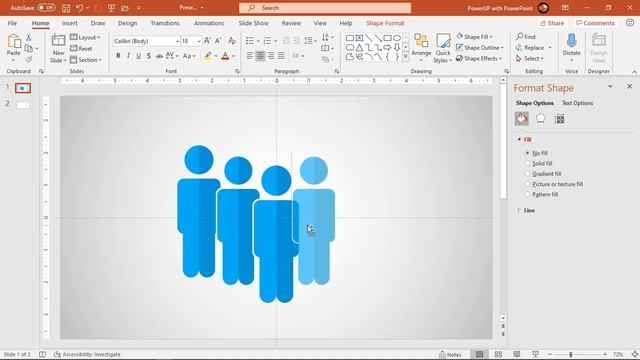Toggle Italic formatting
Screen dimensions: 640x360
click(x=129, y=56)
